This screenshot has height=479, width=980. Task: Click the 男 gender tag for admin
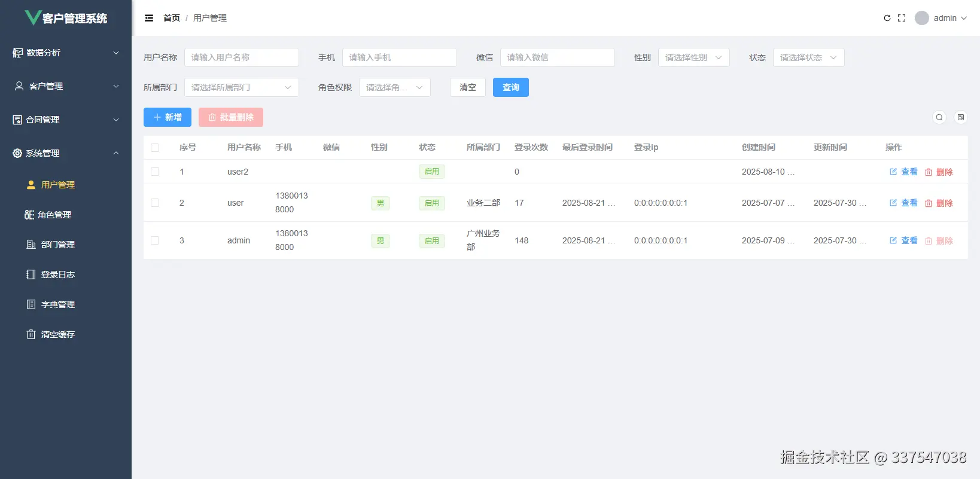pos(381,240)
